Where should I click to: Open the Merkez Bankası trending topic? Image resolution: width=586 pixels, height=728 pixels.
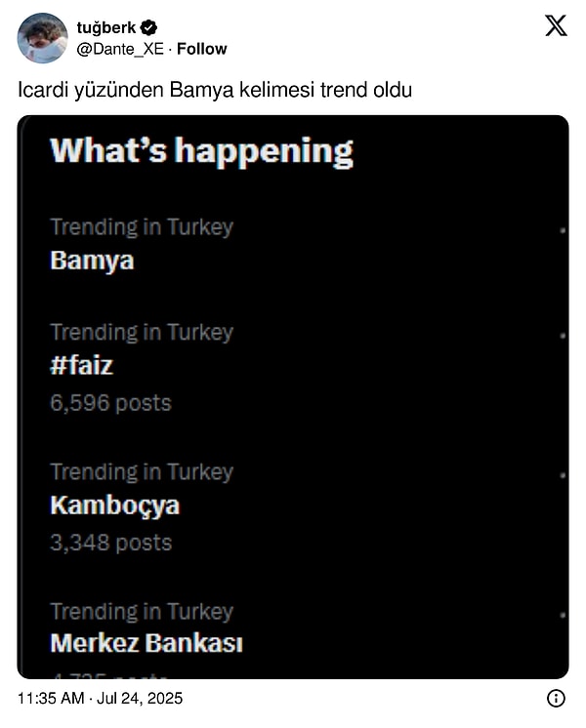(x=146, y=644)
